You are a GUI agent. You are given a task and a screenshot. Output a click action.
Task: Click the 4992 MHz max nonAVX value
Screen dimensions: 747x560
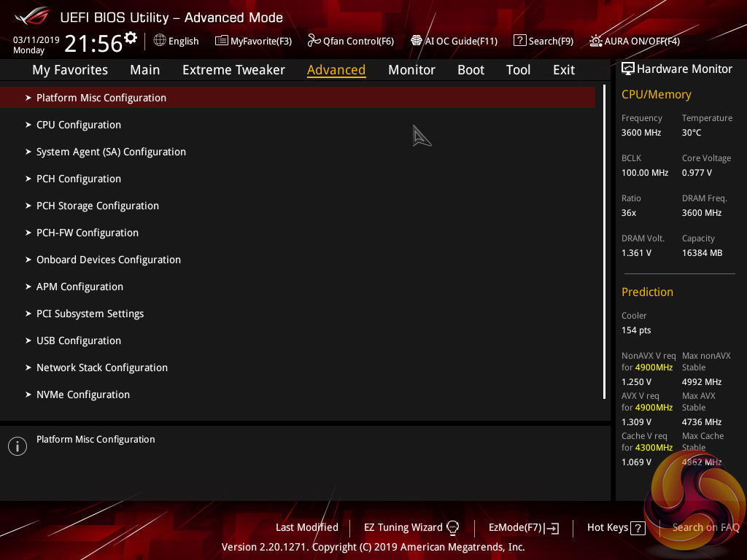click(x=701, y=382)
